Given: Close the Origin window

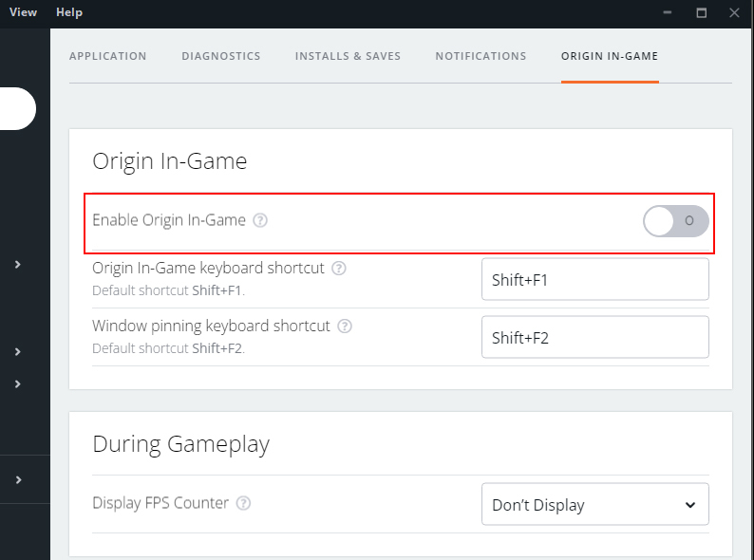Looking at the screenshot, I should (734, 12).
